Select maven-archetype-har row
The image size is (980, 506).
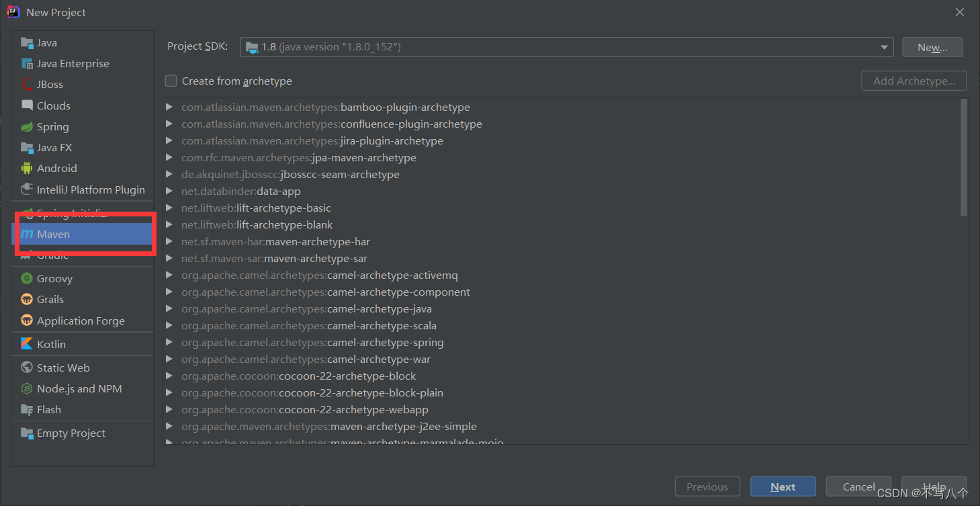[x=561, y=242]
